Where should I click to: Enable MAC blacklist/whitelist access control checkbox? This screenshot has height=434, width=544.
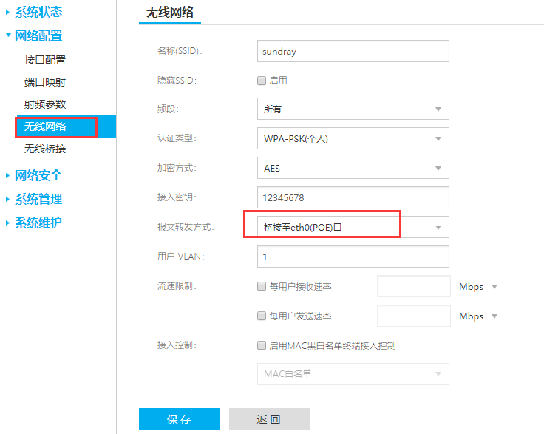pyautogui.click(x=261, y=346)
